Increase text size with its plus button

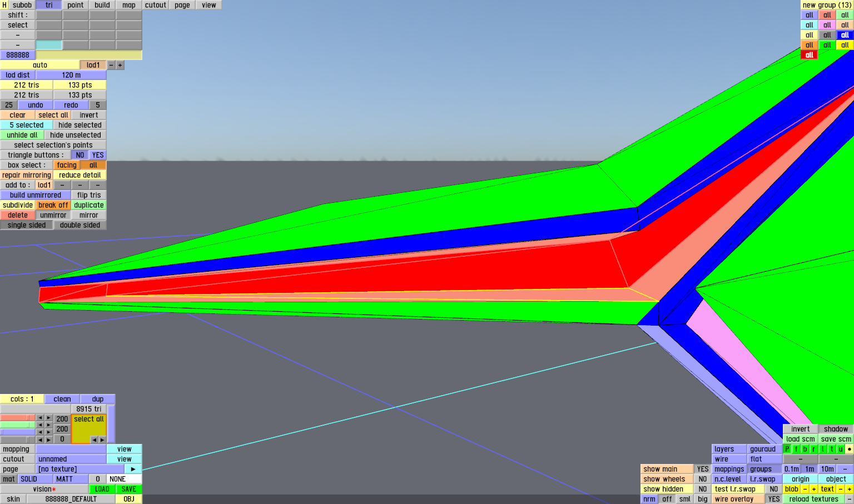(850, 489)
